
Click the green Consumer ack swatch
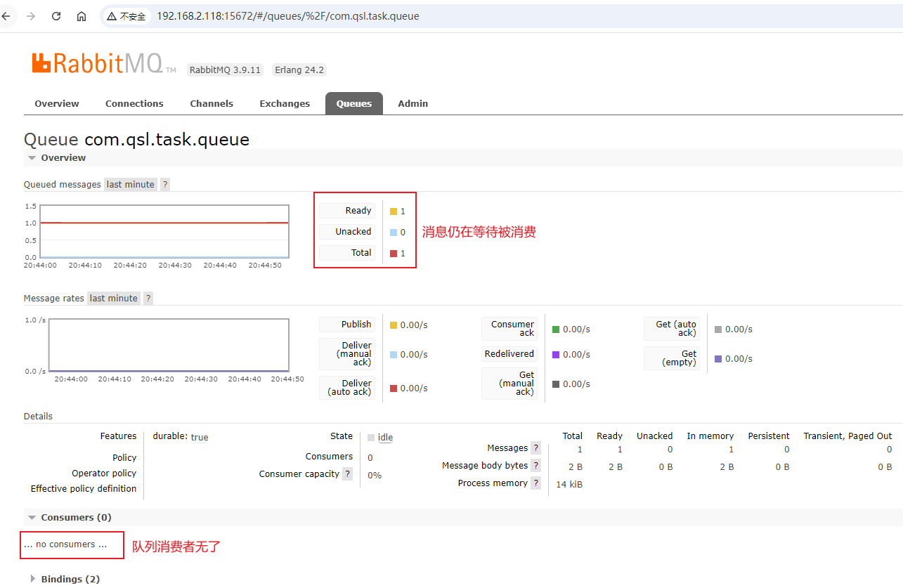(556, 329)
